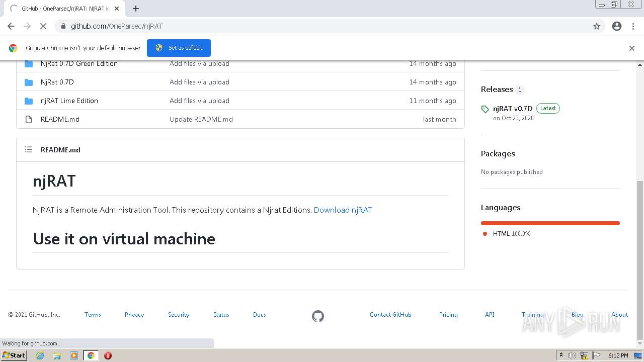
Task: Toggle the README table of contents icon
Action: 29,149
